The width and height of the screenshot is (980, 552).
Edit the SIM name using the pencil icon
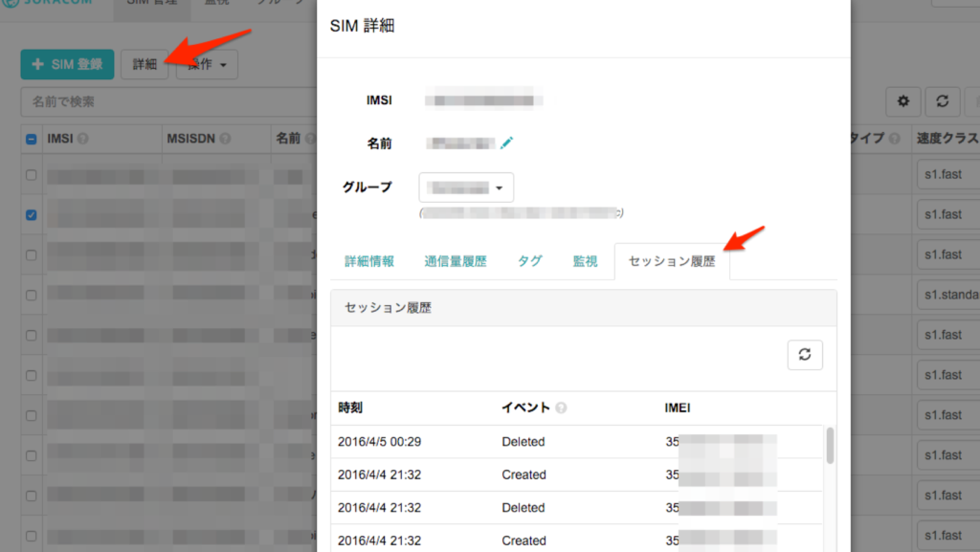click(x=507, y=143)
